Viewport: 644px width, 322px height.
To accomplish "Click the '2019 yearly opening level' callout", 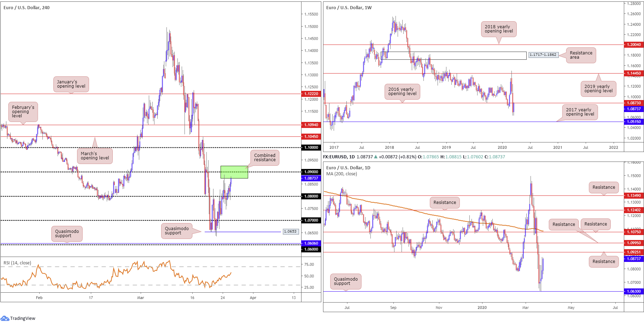I will tap(598, 89).
